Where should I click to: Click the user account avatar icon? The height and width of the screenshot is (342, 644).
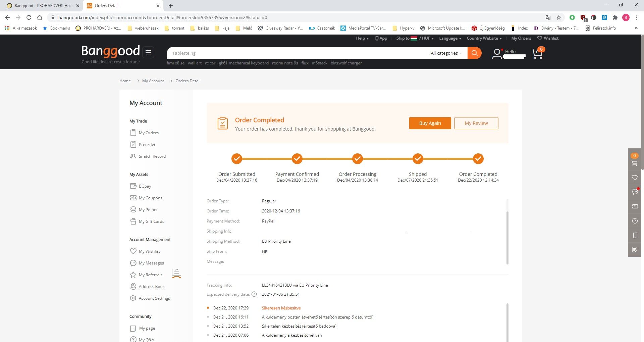[497, 54]
